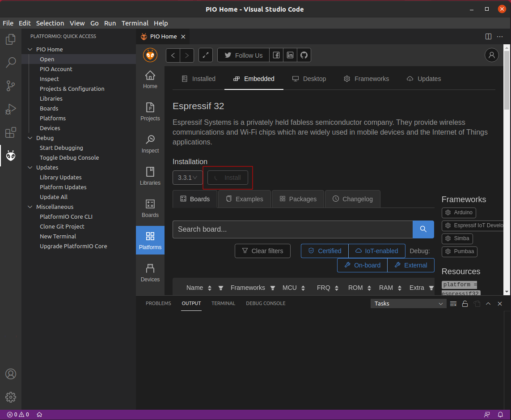Toggle External debug filter
This screenshot has width=511, height=420.
click(410, 265)
